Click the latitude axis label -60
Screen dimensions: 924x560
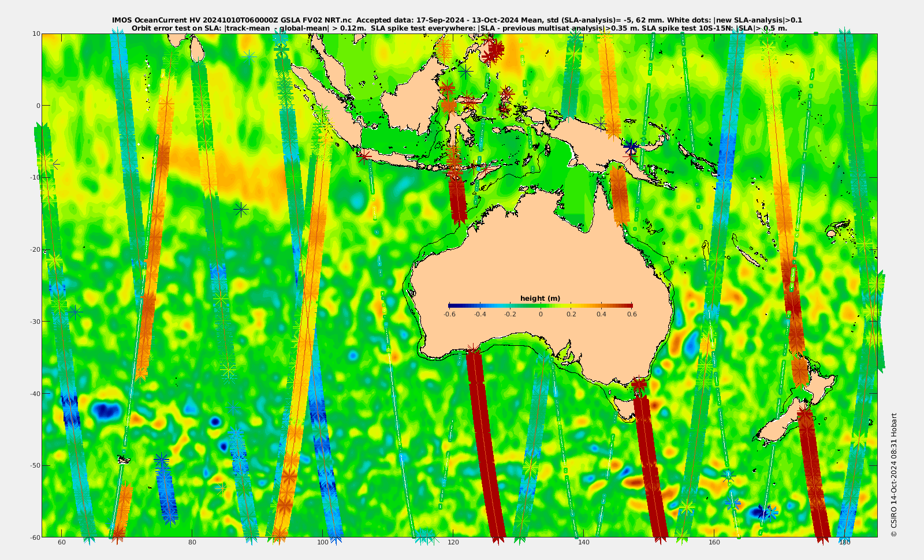[35, 537]
